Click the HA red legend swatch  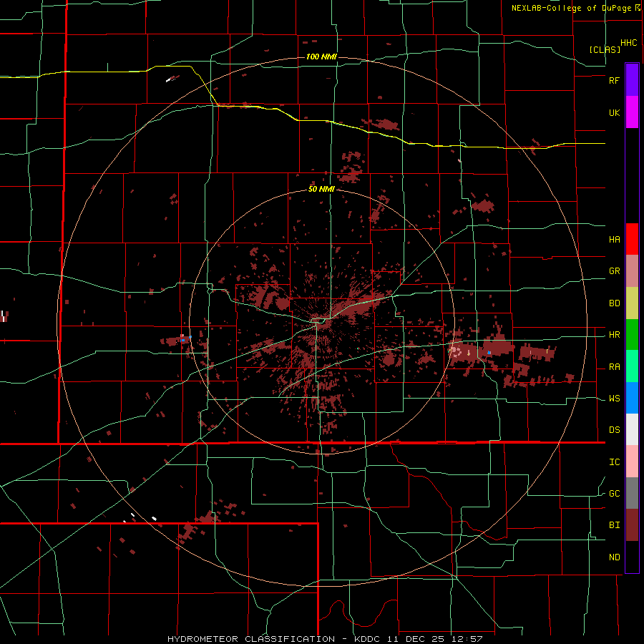pyautogui.click(x=632, y=239)
